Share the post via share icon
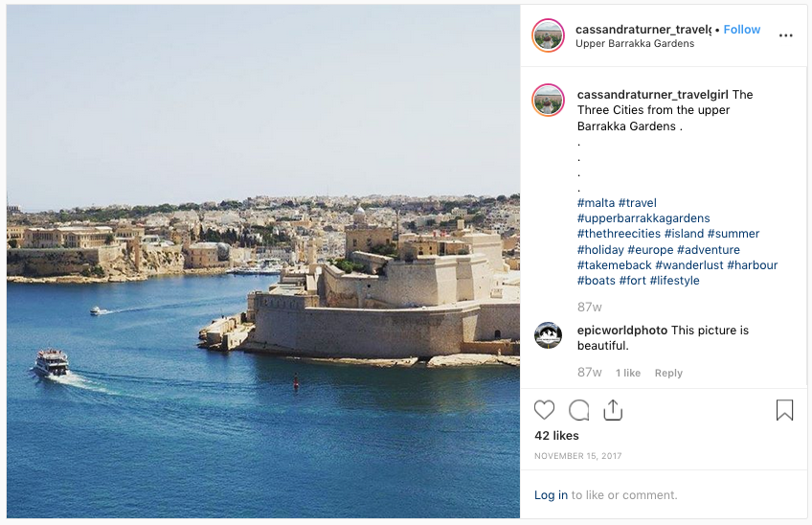This screenshot has width=812, height=525. point(613,409)
